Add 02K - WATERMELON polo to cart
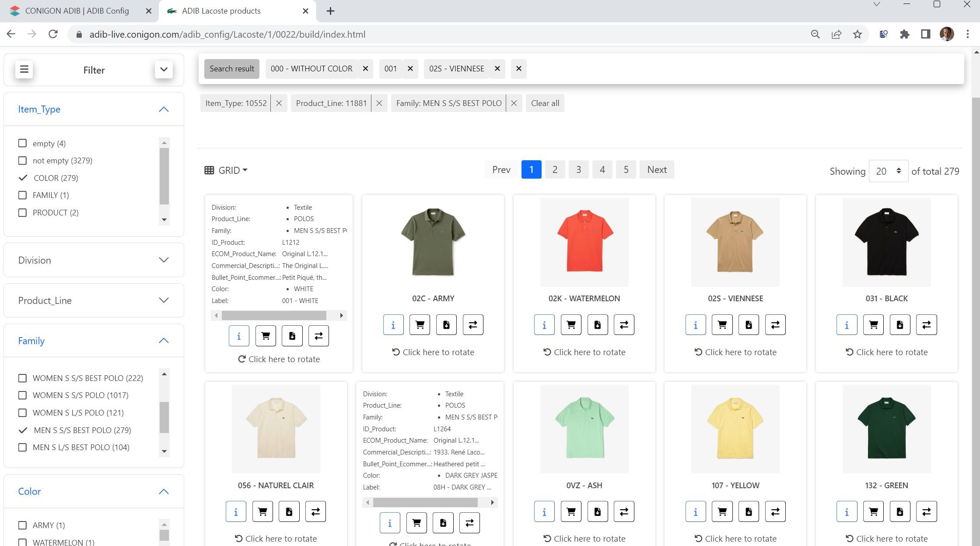The height and width of the screenshot is (546, 980). tap(571, 325)
